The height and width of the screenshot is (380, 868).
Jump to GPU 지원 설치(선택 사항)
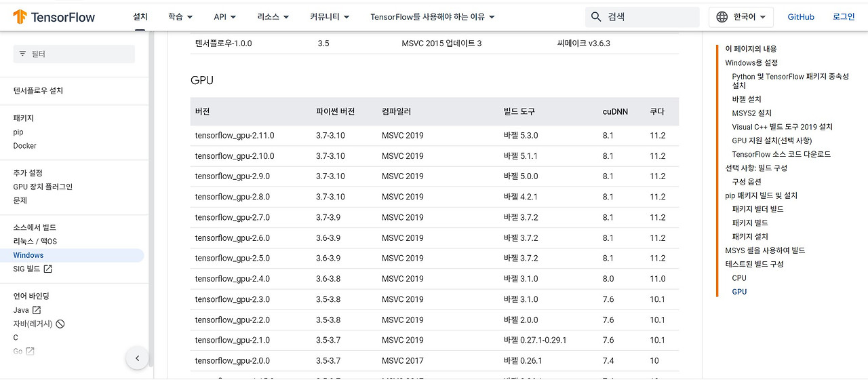[772, 140]
